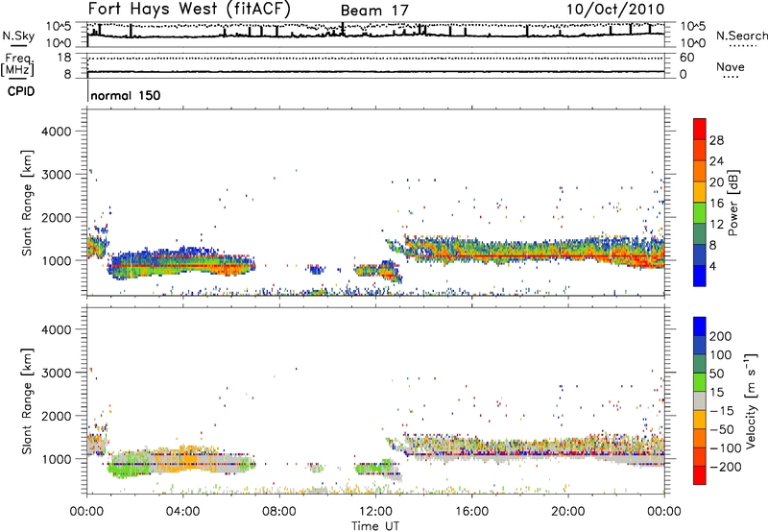Select the "12:00" time tick label
This screenshot has height=532, width=768.
375,512
